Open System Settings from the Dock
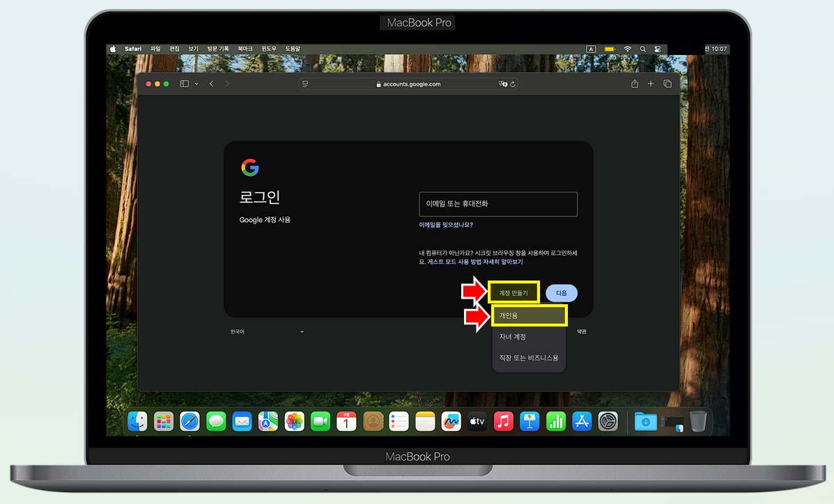The image size is (834, 504). click(x=608, y=422)
